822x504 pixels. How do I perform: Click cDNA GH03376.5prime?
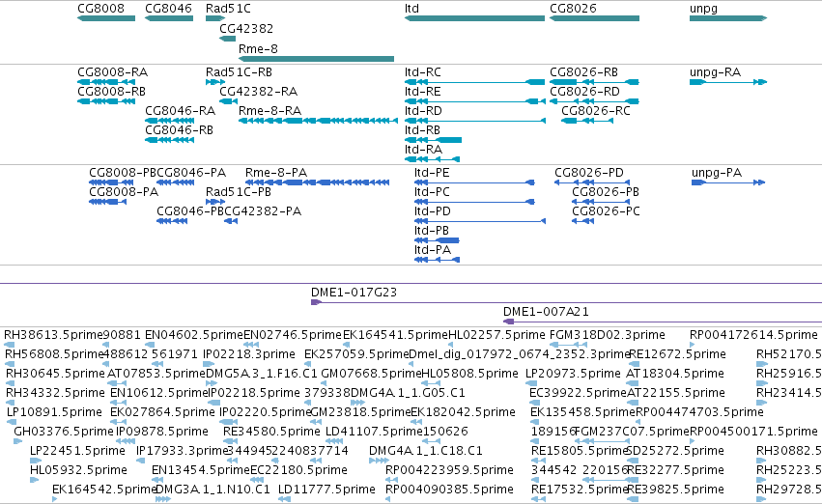(x=18, y=441)
